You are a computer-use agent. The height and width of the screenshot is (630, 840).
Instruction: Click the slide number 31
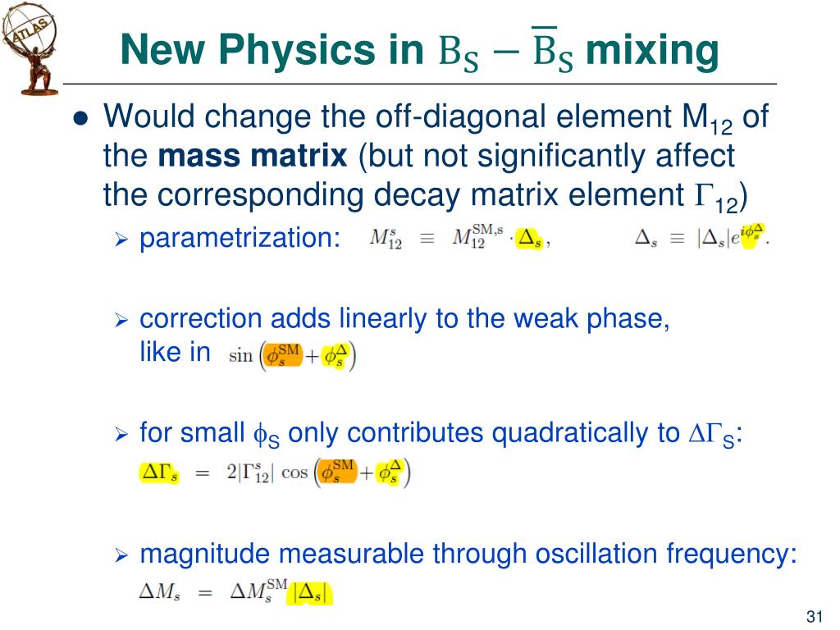tap(815, 616)
